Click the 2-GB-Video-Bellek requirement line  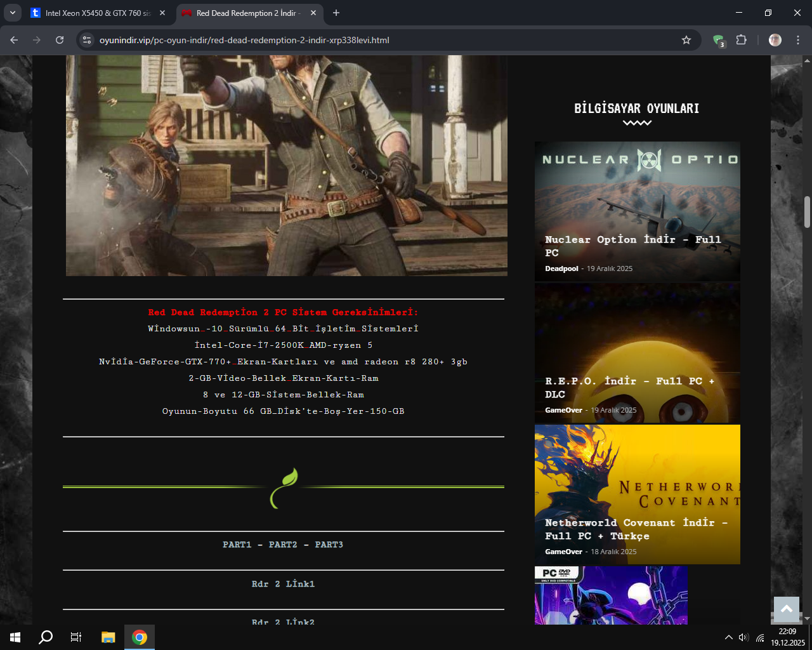click(x=283, y=378)
